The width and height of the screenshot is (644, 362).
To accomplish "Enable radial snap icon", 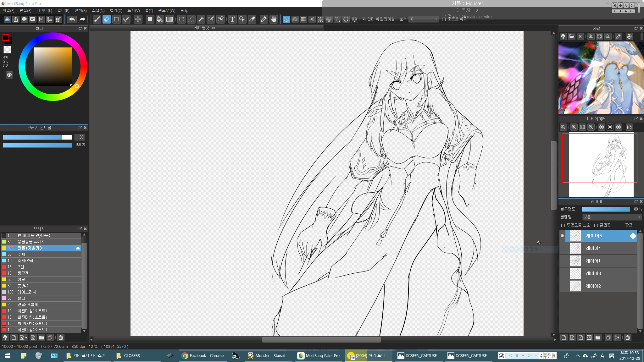I will 320,19.
